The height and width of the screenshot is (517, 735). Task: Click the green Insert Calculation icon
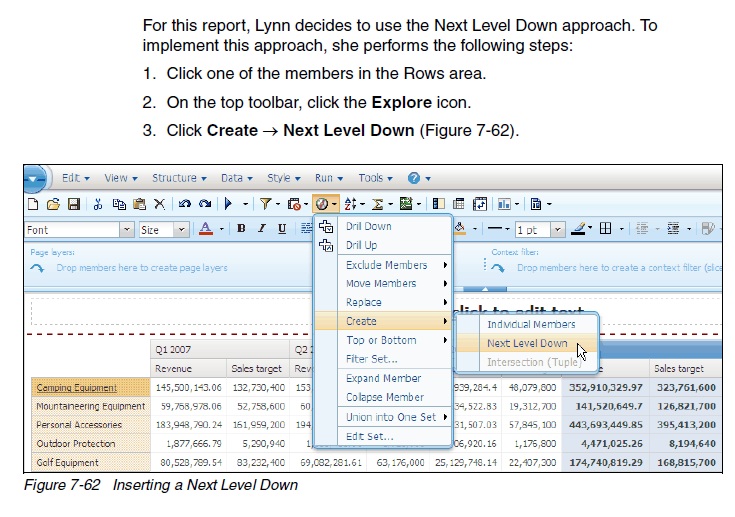click(x=405, y=203)
